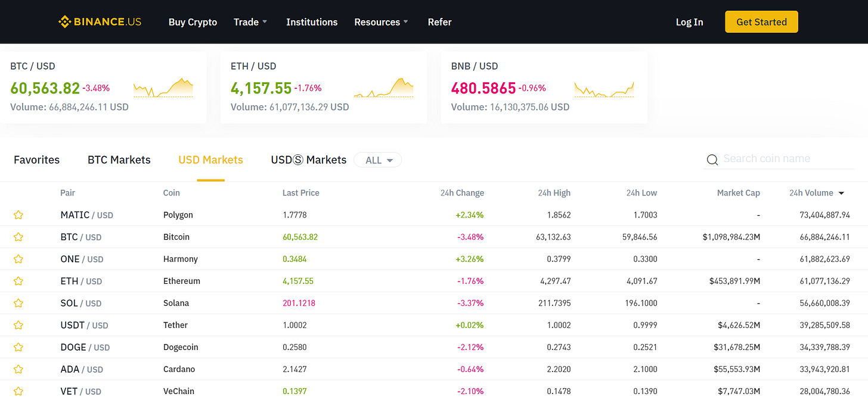Click the Harmony coin name
Viewport: 868px width, 397px height.
click(181, 259)
